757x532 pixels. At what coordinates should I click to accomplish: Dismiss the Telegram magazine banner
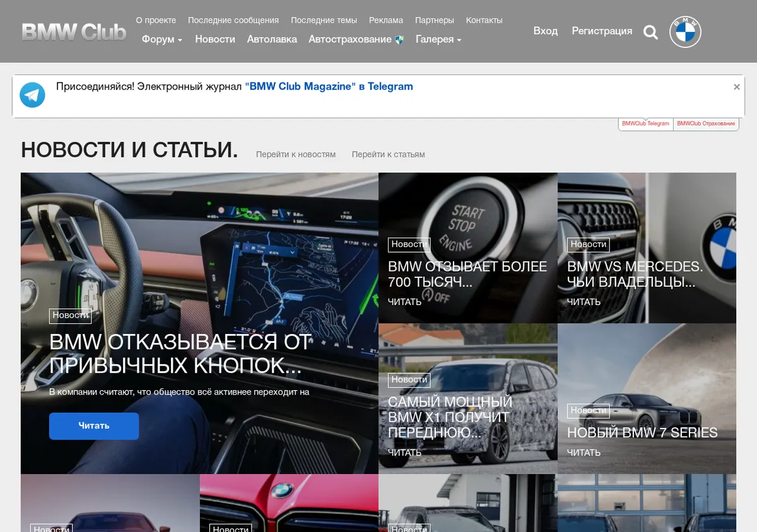[736, 87]
